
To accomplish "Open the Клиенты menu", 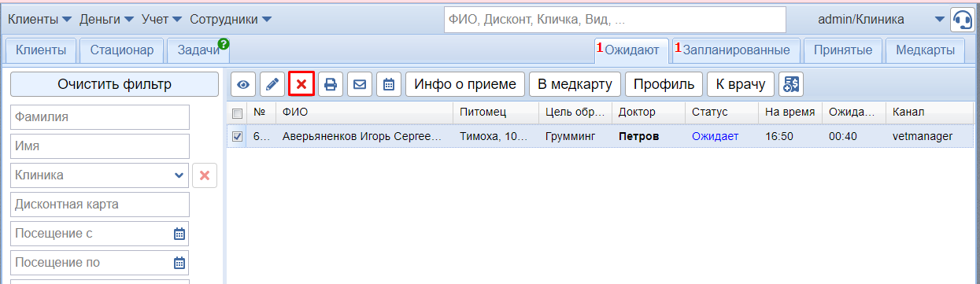I will click(x=39, y=19).
